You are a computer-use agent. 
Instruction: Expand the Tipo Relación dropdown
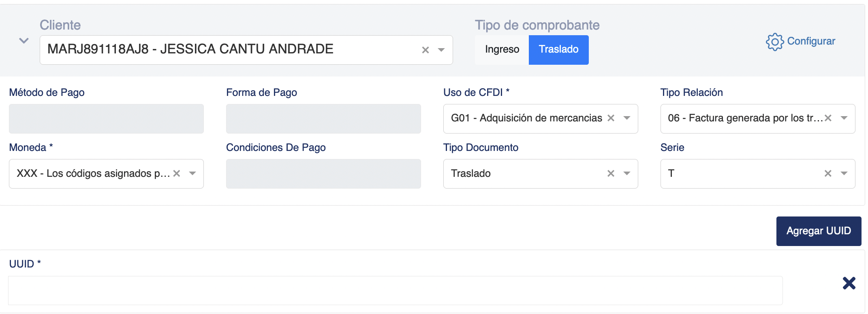pos(844,118)
